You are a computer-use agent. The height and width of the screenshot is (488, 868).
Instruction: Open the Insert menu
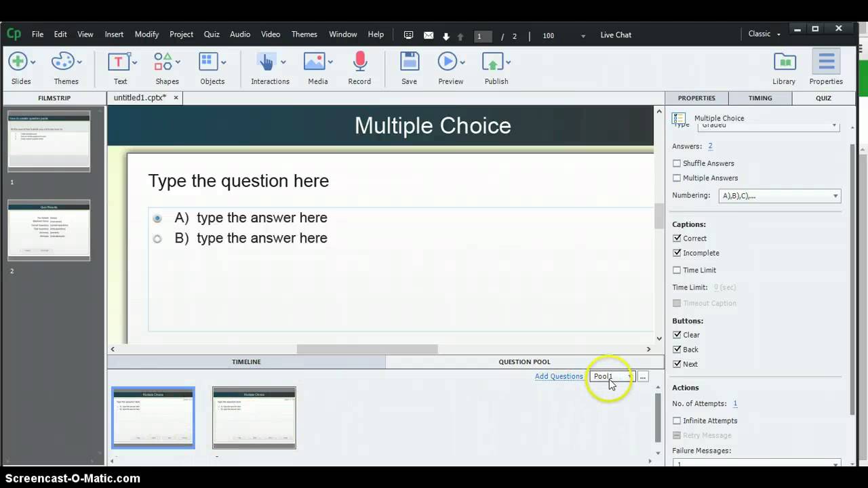pos(114,35)
